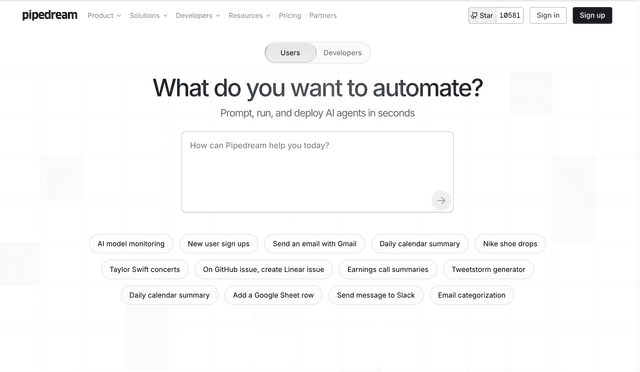Screen dimensions: 640x372
Task: Choose Daily calendar summary chip beside Add a Google Sheet row
Action: click(x=169, y=295)
